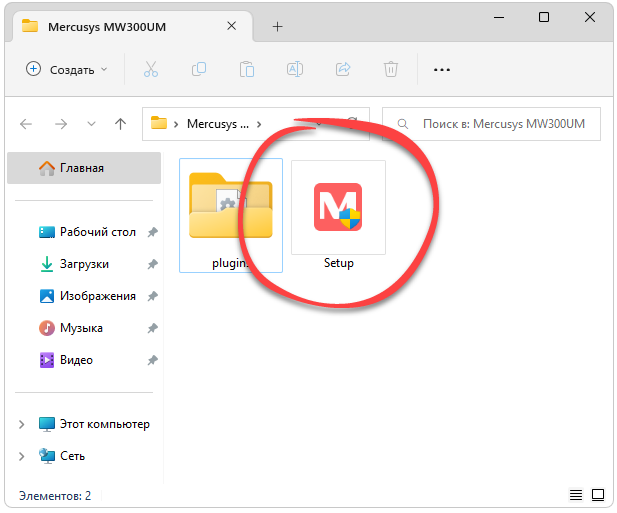Click the Элементов: 2 status text
The image size is (617, 513).
(x=55, y=496)
